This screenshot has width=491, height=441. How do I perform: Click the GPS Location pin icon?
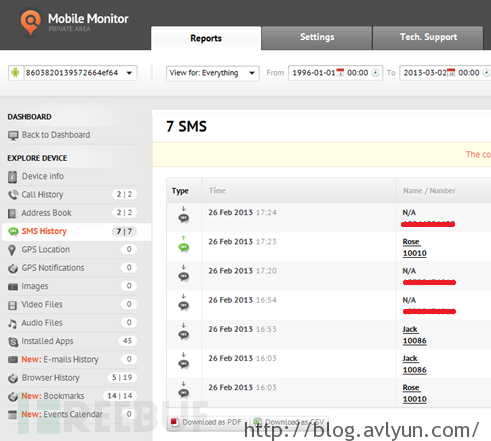(12, 250)
